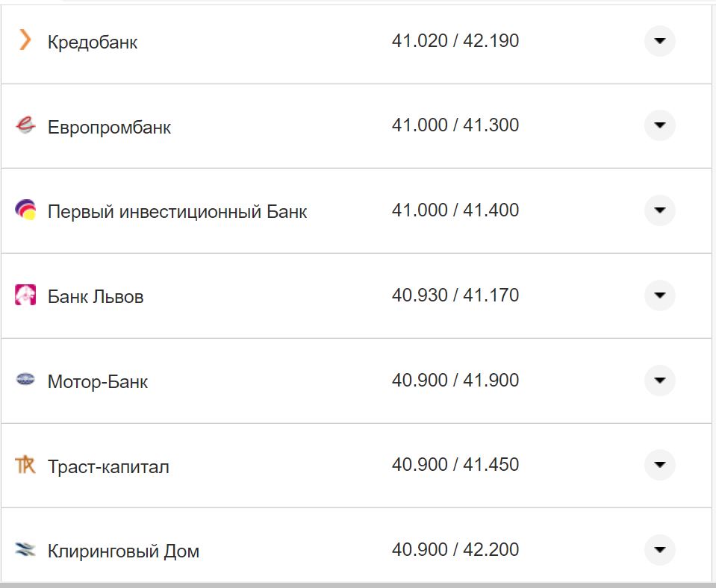This screenshot has width=716, height=588.
Task: Click the orange arrow icon beside Кредобанк
Action: point(24,42)
